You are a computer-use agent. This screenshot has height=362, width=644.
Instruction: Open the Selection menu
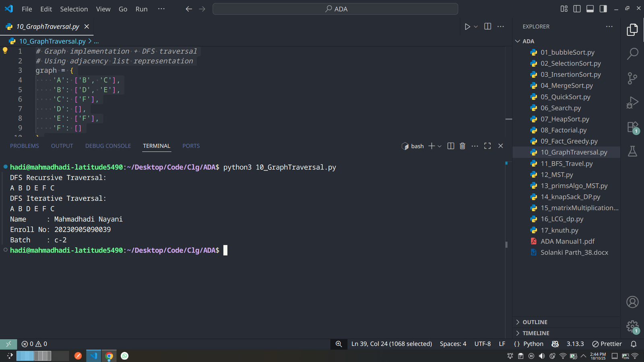tap(74, 9)
